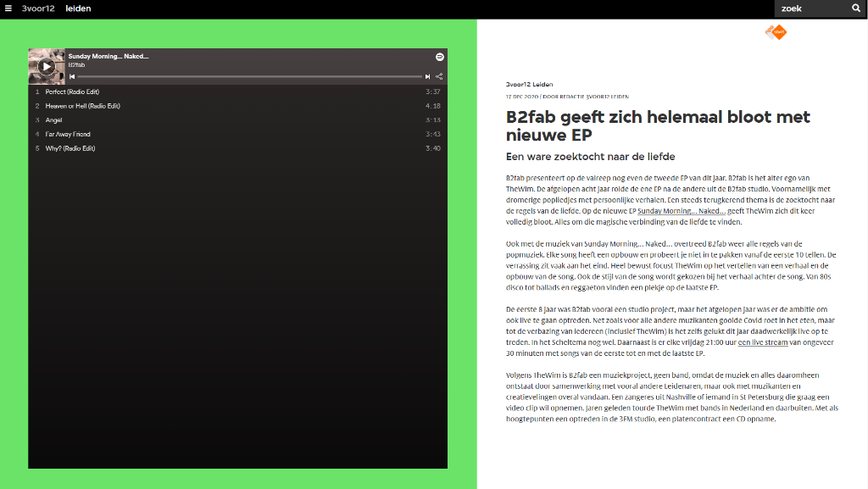Viewport: 868px width, 489px height.
Task: Click the 3:40 duration of Why?
Action: click(x=433, y=148)
